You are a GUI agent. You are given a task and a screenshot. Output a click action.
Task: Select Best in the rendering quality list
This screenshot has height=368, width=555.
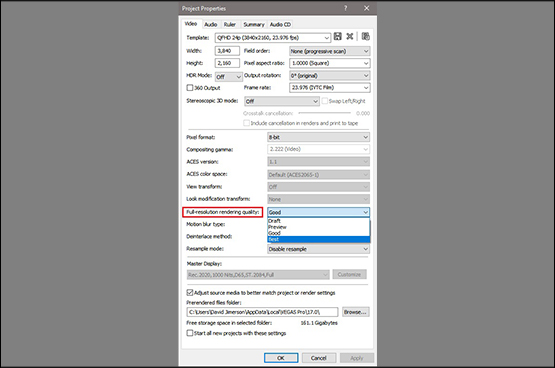point(319,240)
